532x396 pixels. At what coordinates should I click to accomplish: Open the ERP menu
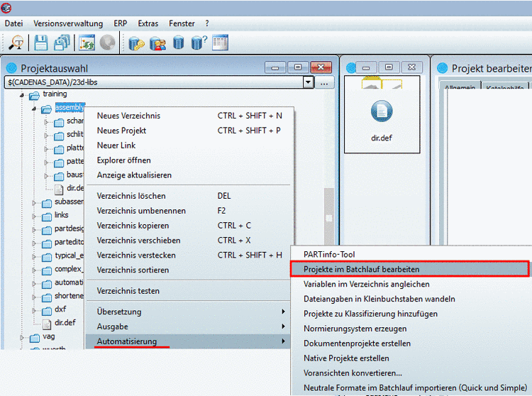coord(120,23)
